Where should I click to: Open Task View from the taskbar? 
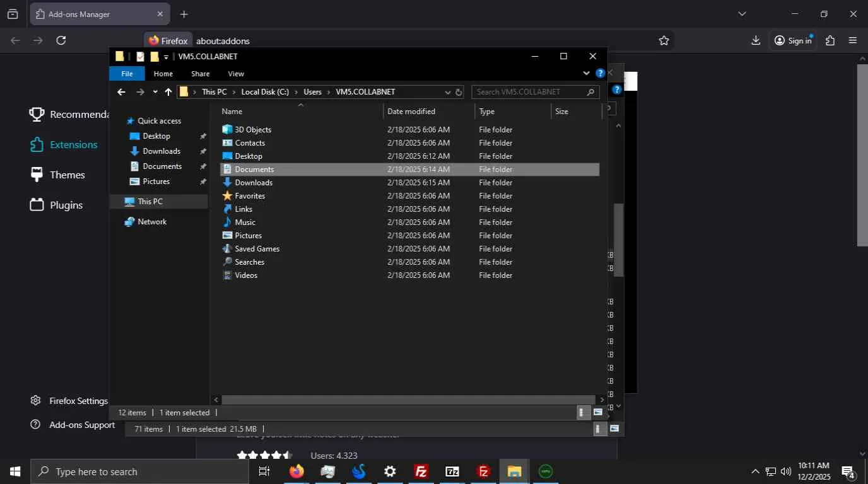point(264,471)
